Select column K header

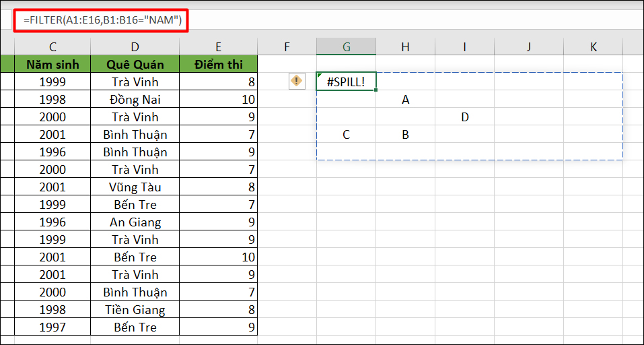click(x=594, y=47)
